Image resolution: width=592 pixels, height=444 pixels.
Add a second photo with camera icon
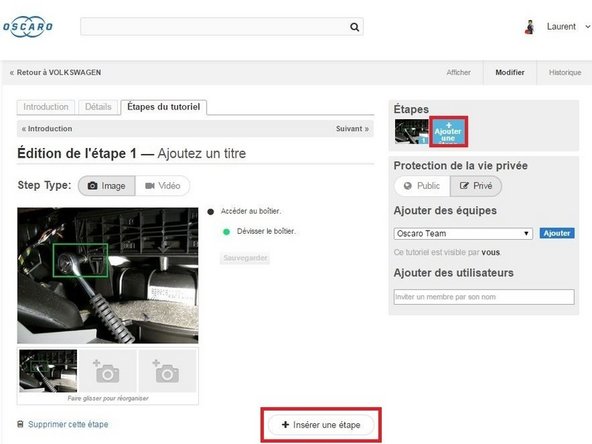tap(107, 371)
